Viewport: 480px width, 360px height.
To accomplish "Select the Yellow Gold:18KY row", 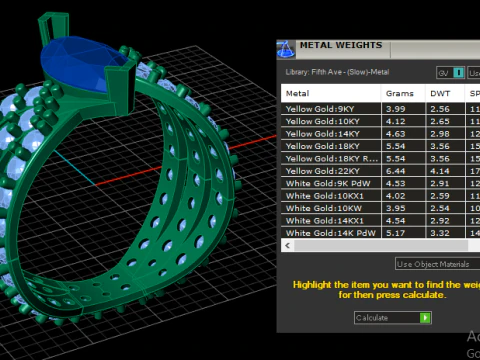I will click(380, 146).
